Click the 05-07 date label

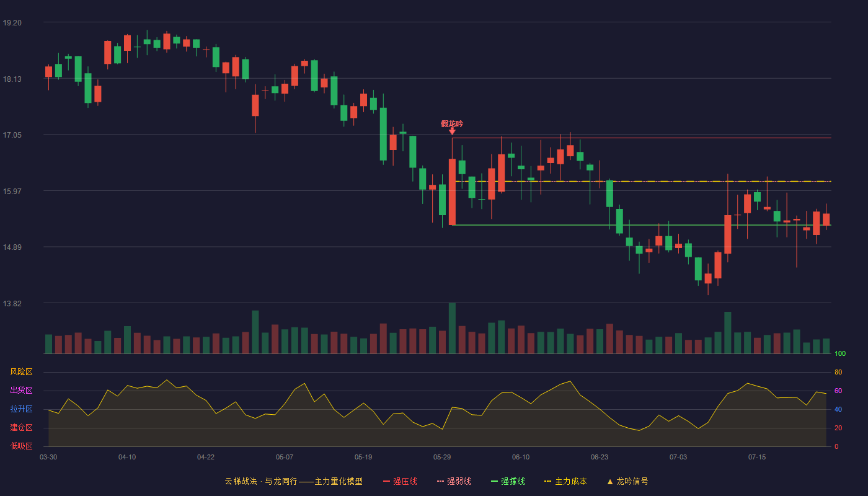pyautogui.click(x=285, y=457)
